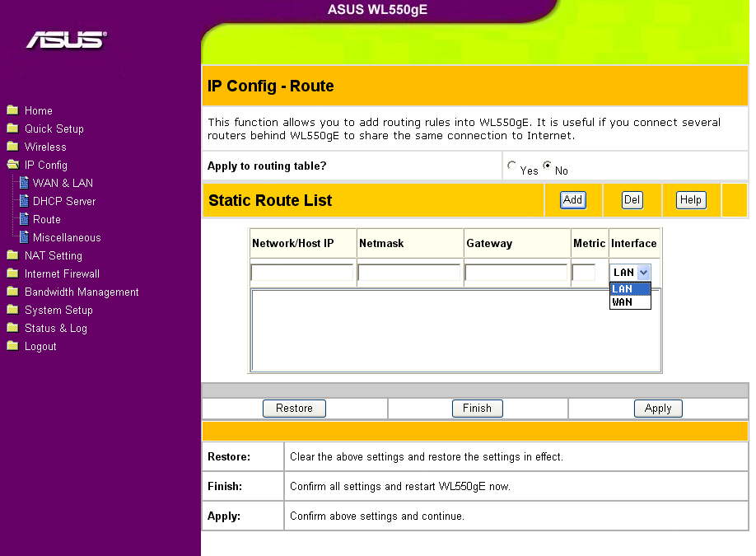Focus the Metric input field
This screenshot has height=556, width=756.
pos(583,273)
